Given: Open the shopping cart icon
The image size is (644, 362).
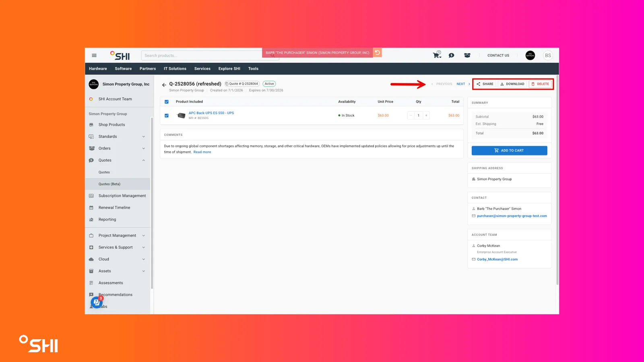Looking at the screenshot, I should pyautogui.click(x=437, y=55).
